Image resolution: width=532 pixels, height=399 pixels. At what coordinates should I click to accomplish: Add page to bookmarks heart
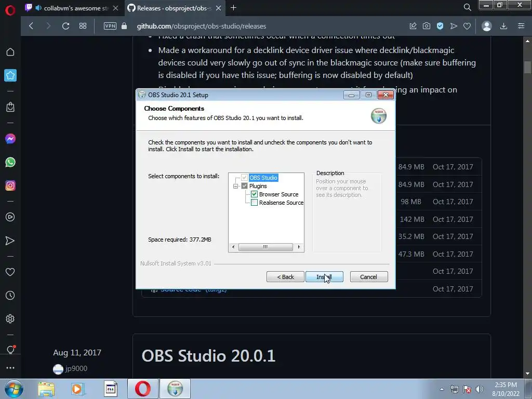coord(467,26)
